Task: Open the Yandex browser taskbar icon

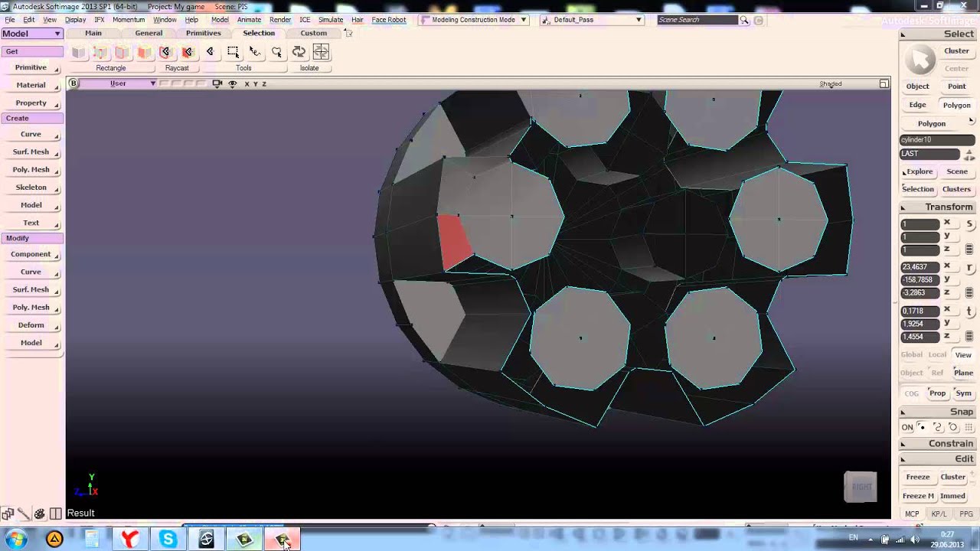Action: point(131,540)
